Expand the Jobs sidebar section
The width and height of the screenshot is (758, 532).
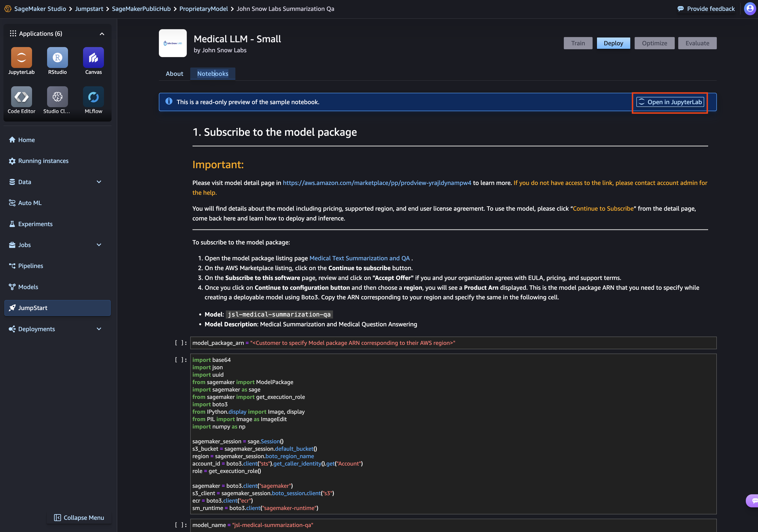coord(99,245)
